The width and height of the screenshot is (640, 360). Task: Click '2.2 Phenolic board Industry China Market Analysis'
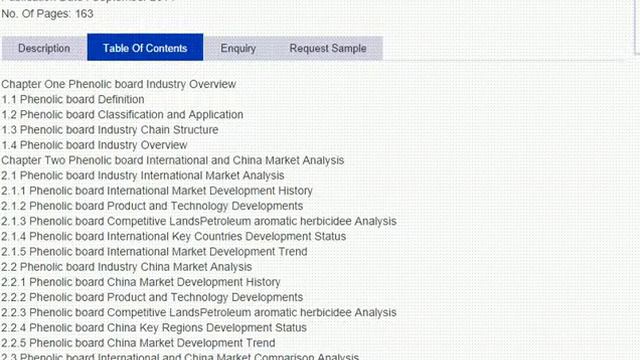click(127, 267)
